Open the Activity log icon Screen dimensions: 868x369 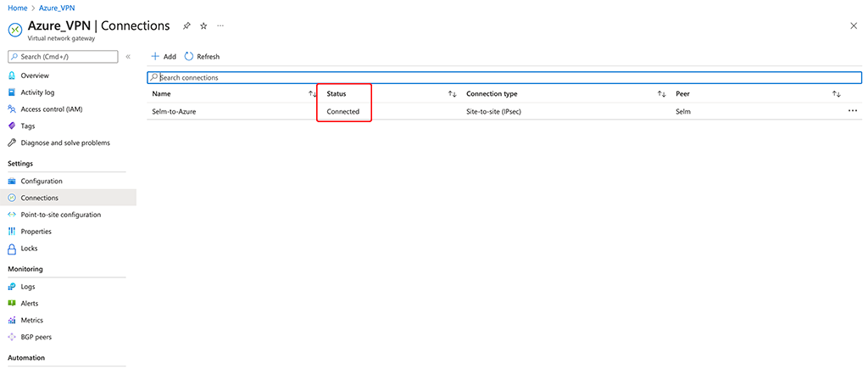point(12,92)
